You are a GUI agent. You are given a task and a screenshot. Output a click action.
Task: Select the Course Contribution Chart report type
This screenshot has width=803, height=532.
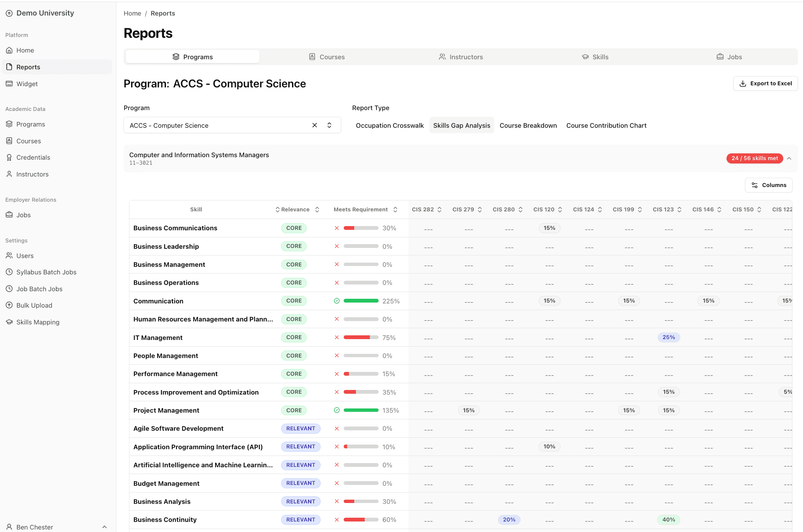click(606, 125)
